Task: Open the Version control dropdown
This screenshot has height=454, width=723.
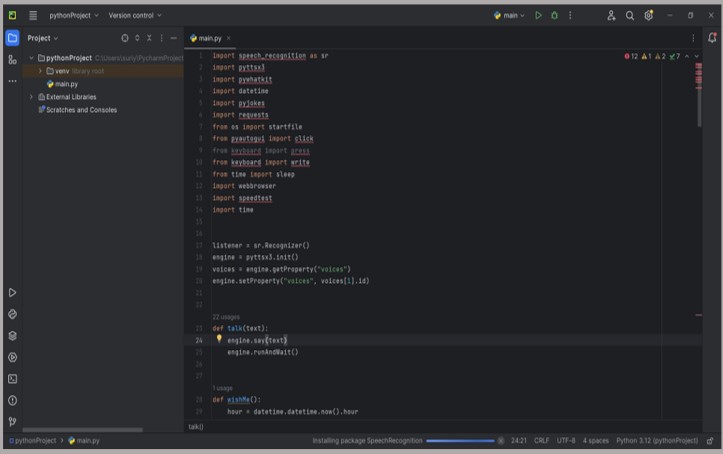Action: [x=135, y=16]
